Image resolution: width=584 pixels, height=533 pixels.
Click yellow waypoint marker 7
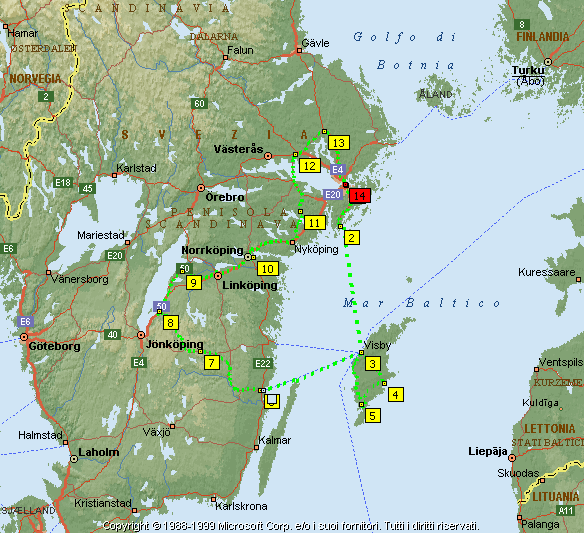(212, 362)
